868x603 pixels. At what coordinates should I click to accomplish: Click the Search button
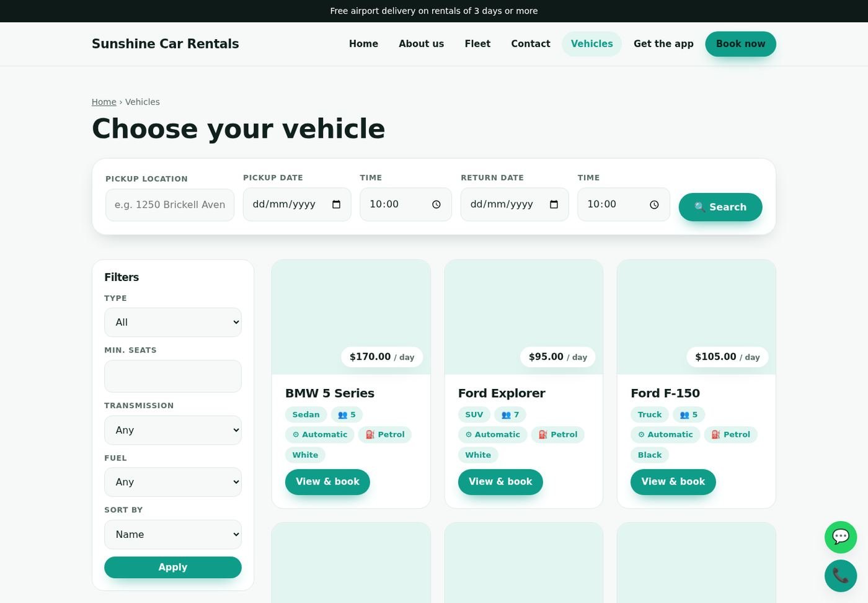pos(720,207)
